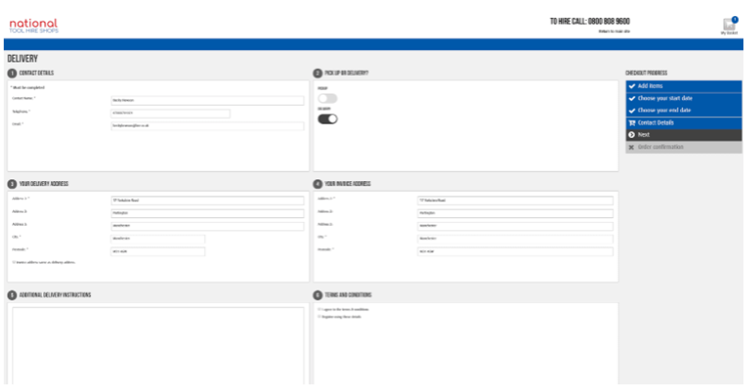Click the checkmark icon beside Choose your end date
This screenshot has width=751, height=390.
point(632,110)
